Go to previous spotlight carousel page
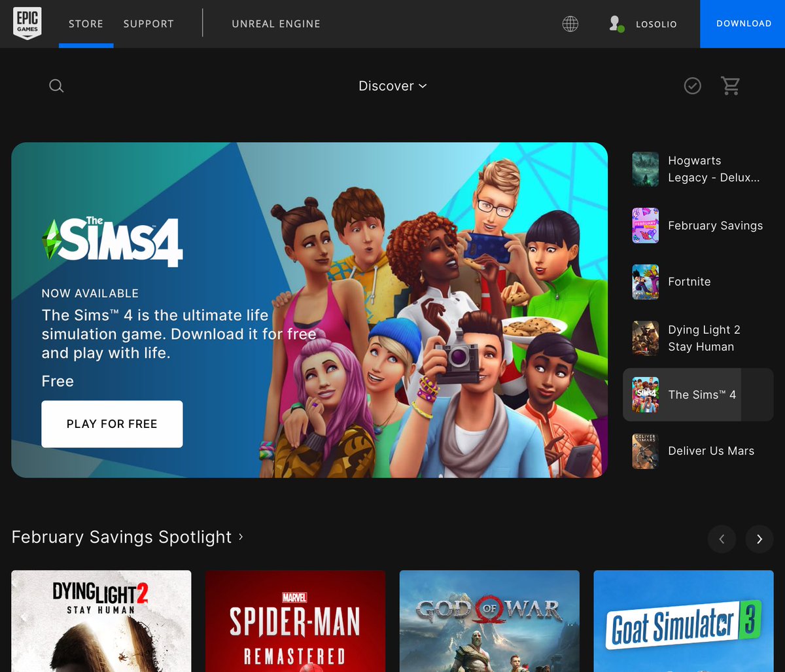Viewport: 785px width, 672px height. [722, 539]
